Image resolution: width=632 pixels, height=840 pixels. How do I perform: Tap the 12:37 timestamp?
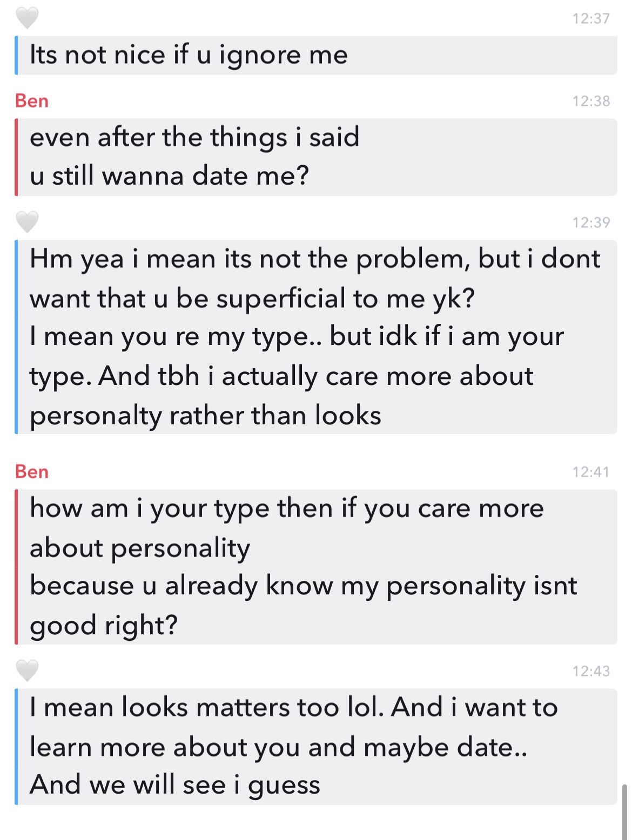click(591, 18)
